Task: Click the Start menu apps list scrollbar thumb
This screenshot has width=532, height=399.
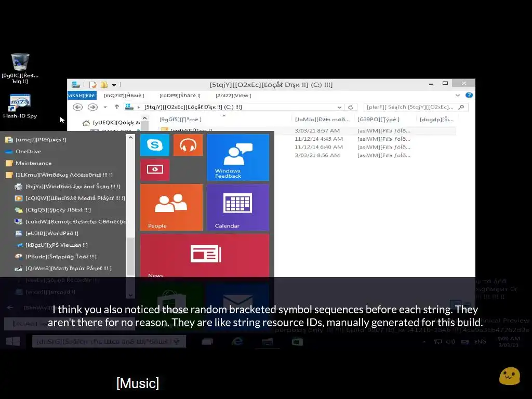Action: (130, 257)
